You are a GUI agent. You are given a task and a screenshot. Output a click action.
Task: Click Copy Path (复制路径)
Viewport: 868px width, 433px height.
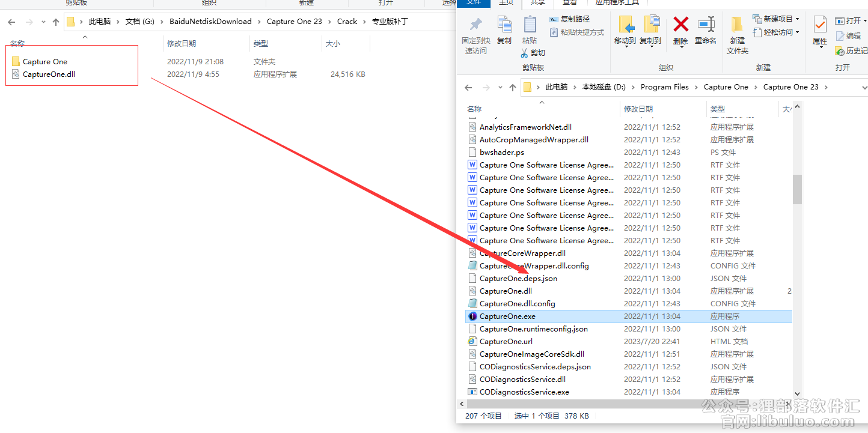point(569,19)
